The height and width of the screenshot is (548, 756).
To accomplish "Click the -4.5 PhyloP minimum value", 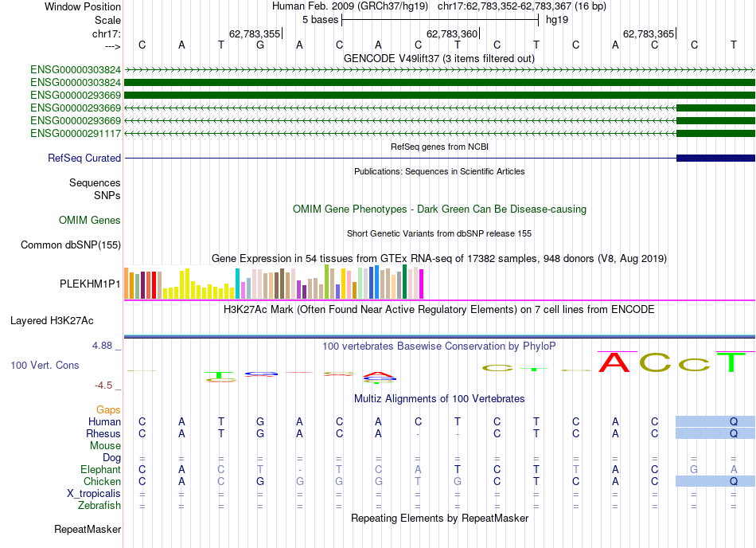I will coord(103,386).
